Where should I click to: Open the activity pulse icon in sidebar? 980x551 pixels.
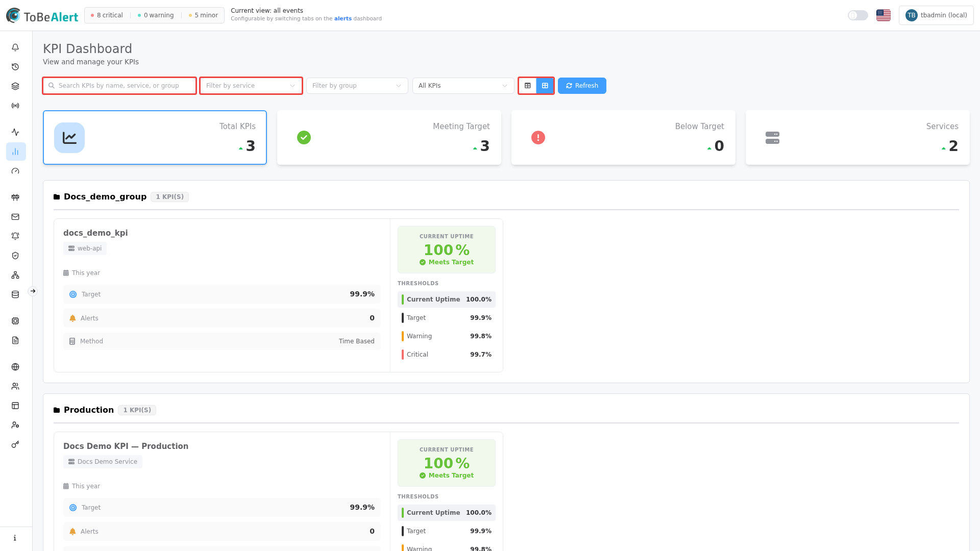(x=15, y=132)
